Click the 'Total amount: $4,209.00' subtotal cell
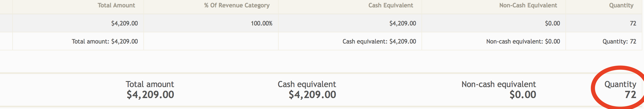The width and height of the screenshot is (644, 109). coord(78,41)
